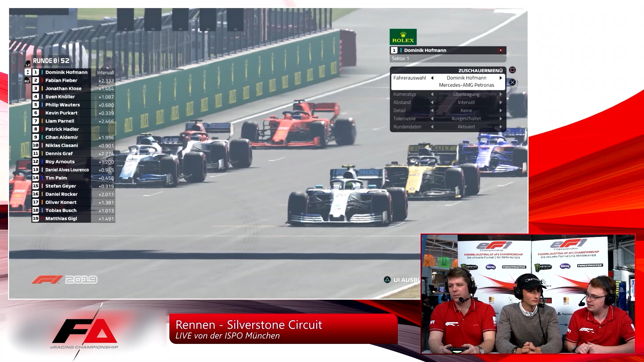
Task: Select Niklas Clasani in leaderboard
Action: (x=73, y=145)
